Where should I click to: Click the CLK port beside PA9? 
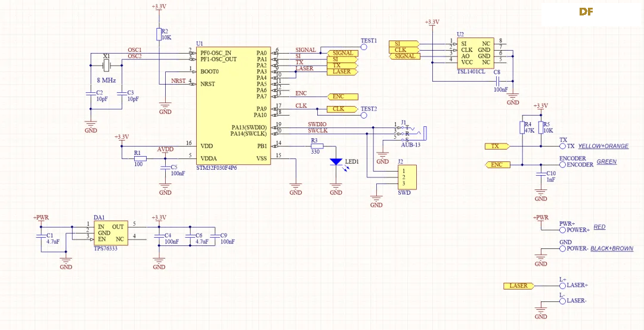click(x=342, y=109)
